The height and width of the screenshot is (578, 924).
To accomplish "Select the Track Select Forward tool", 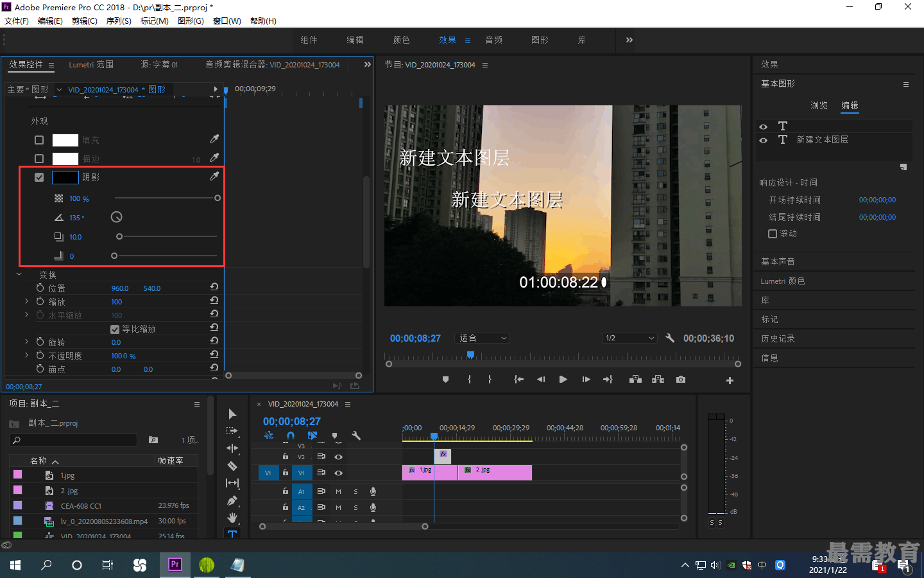I will coord(232,431).
